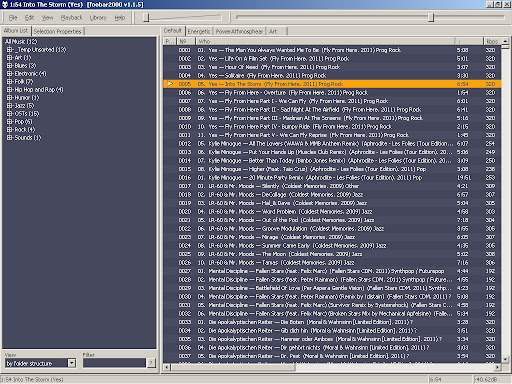Select the PowerAthmosphear playlist tab
512x384 pixels.
[239, 31]
